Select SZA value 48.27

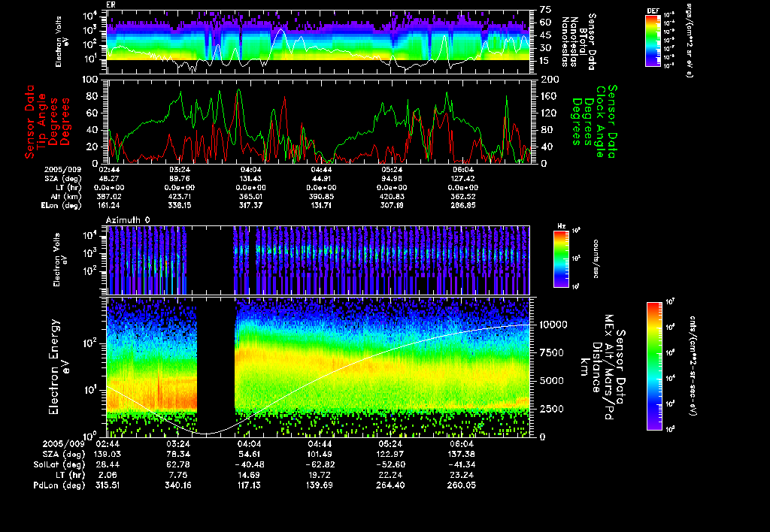coord(109,179)
